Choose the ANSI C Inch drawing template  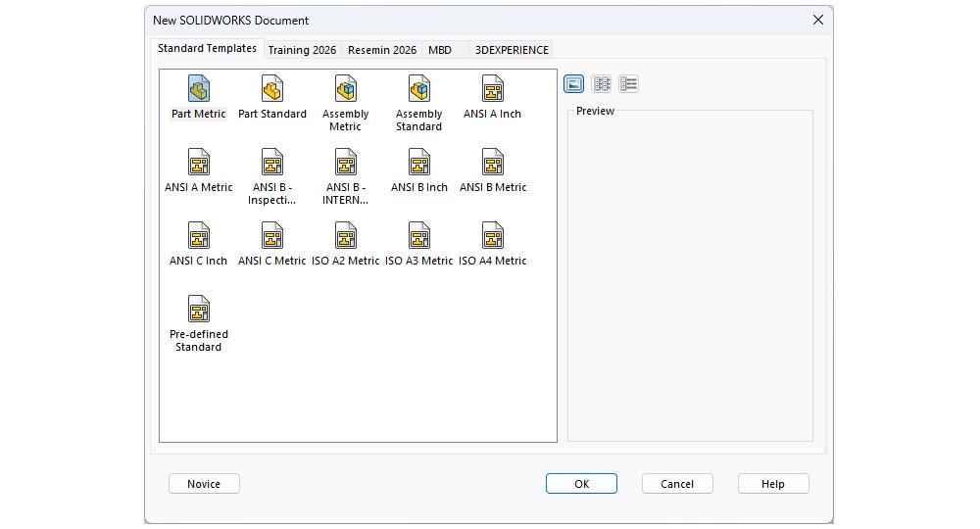(x=199, y=236)
